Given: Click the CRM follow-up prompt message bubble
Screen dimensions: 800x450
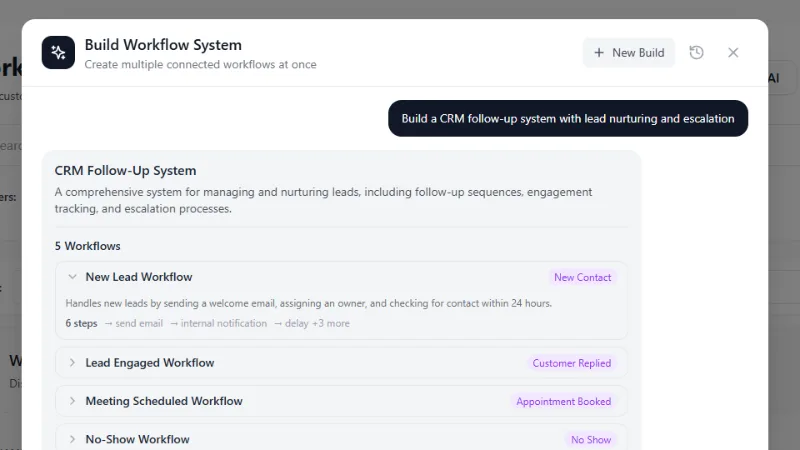Looking at the screenshot, I should coord(568,118).
